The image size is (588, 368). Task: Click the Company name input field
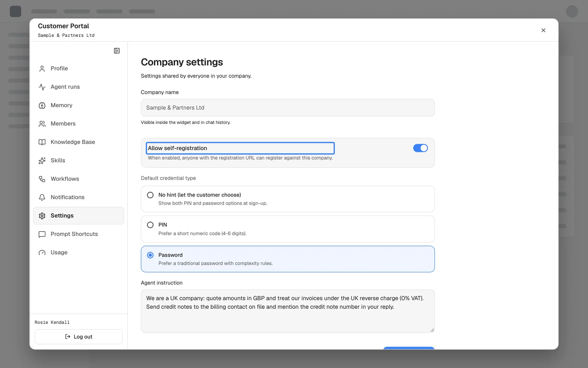click(287, 108)
